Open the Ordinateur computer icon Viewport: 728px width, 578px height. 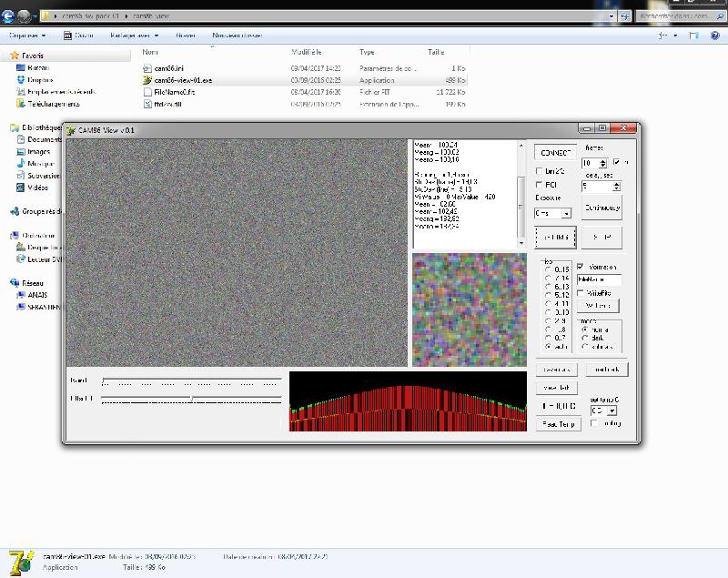pos(15,236)
